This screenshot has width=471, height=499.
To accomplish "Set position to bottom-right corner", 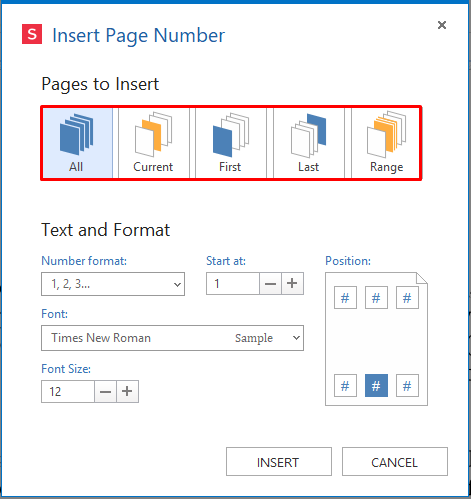I will (407, 385).
